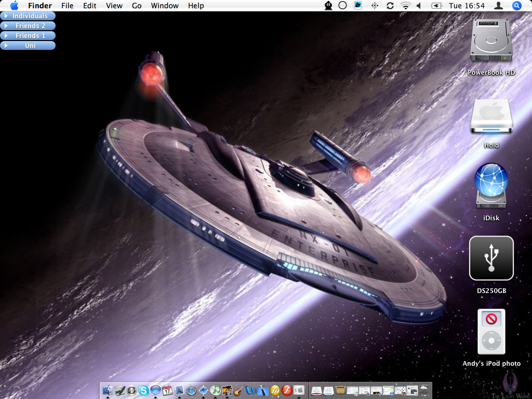Launch GarageBand guitar icon in Dock
The width and height of the screenshot is (532, 399).
(239, 391)
